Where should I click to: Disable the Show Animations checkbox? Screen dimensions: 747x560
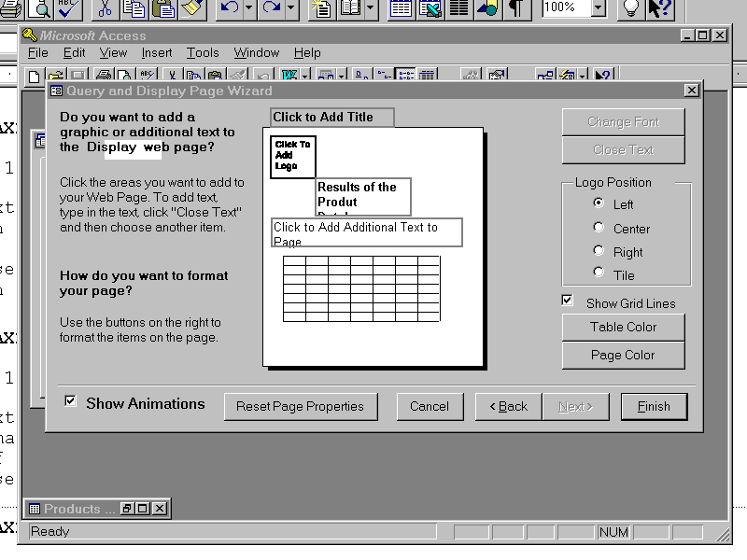[x=70, y=401]
